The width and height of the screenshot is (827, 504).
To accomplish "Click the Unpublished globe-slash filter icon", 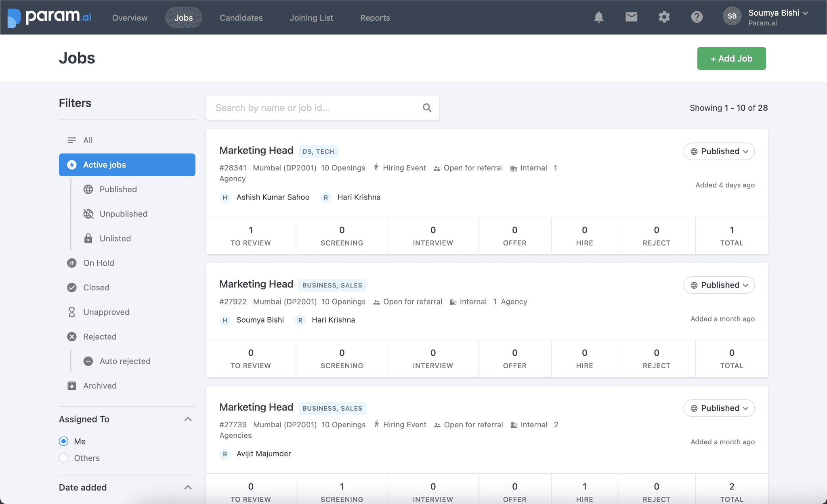I will coord(88,214).
